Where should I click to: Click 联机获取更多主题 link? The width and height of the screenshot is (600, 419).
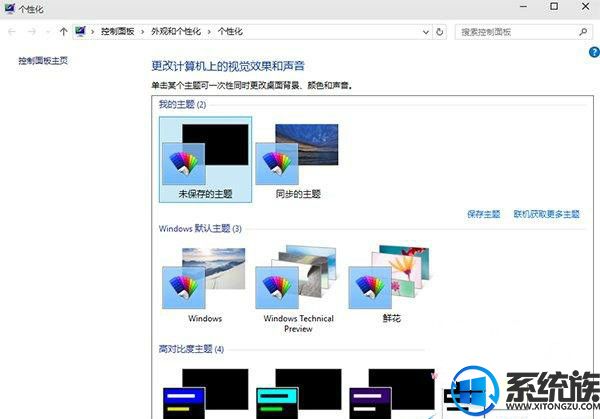coord(546,214)
